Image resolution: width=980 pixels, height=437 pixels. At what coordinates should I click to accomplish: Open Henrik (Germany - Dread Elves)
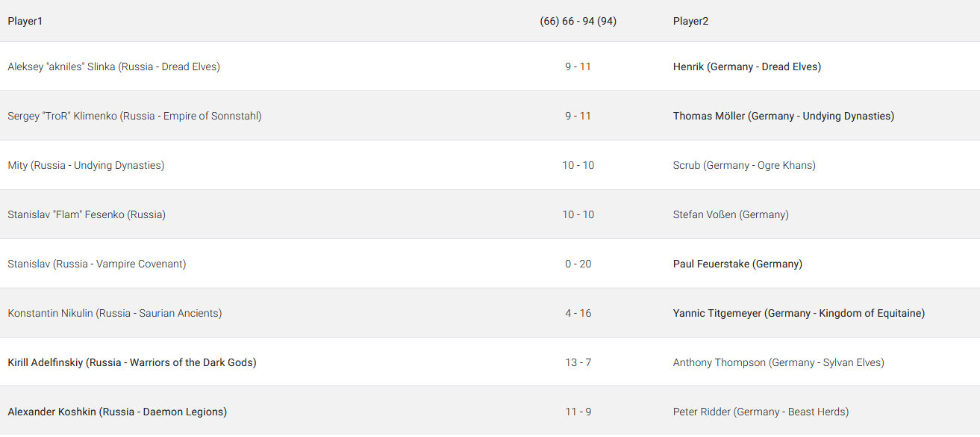(x=746, y=66)
